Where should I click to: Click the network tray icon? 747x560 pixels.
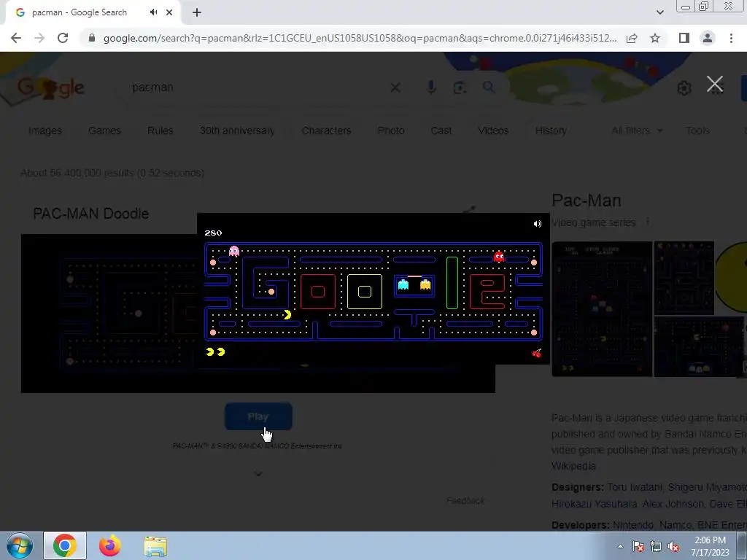[x=656, y=547]
